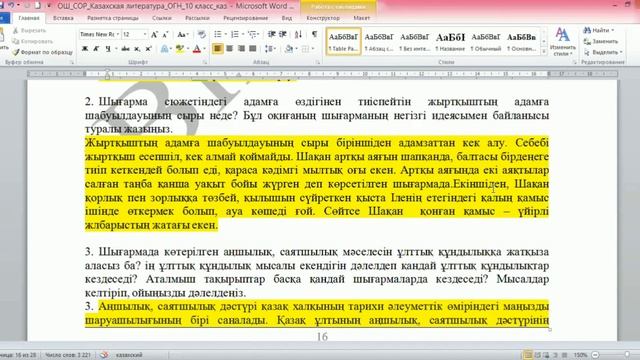Click the shrink font icon
This screenshot has width=640, height=360.
coord(165,35)
